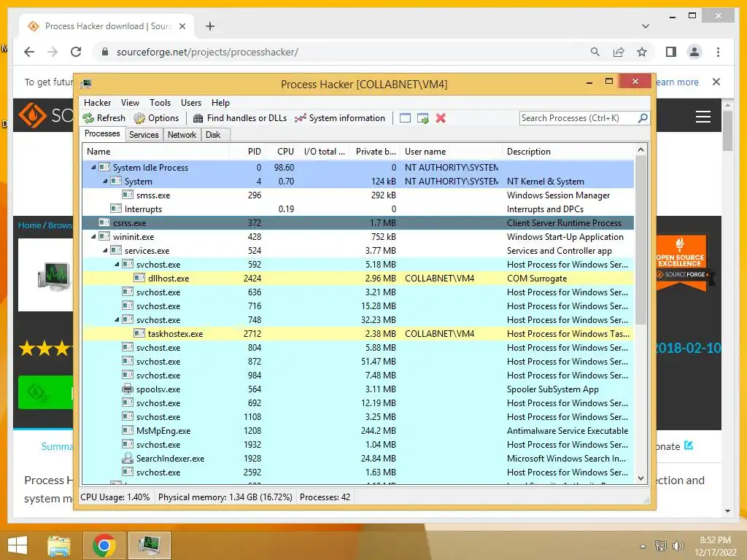Collapse the System process node

[105, 181]
